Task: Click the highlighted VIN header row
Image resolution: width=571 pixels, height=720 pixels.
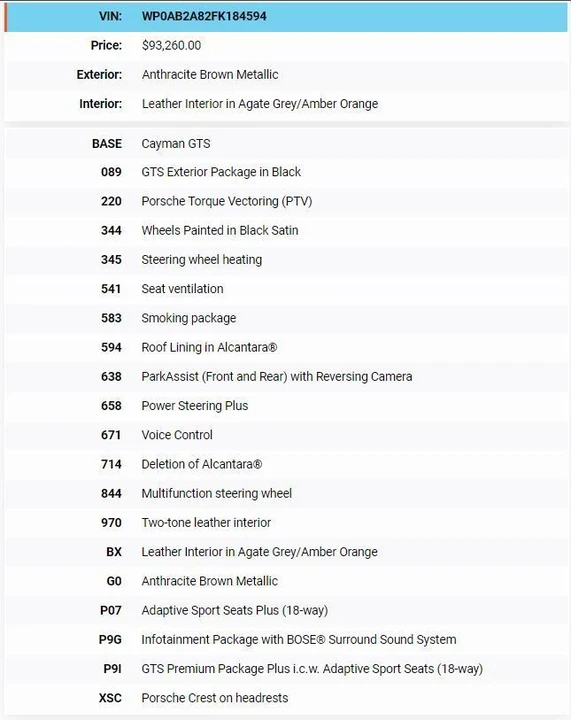Action: [286, 17]
